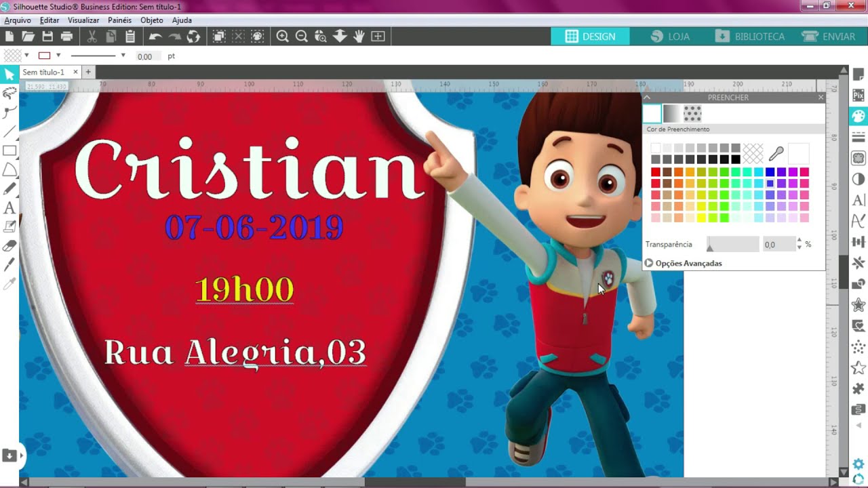Add a new document tab with plus button
Viewport: 868px width, 488px height.
[x=88, y=72]
